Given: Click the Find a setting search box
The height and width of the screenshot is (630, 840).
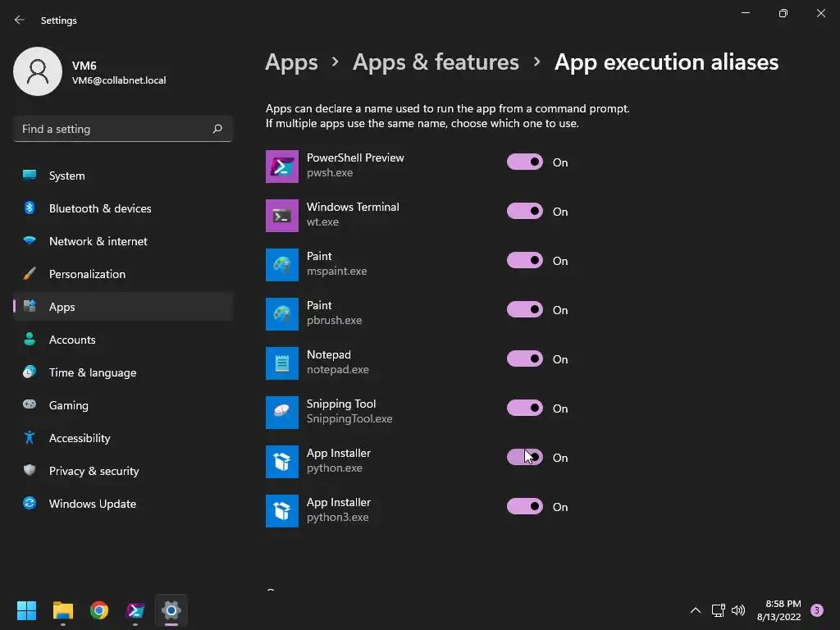Looking at the screenshot, I should (113, 129).
